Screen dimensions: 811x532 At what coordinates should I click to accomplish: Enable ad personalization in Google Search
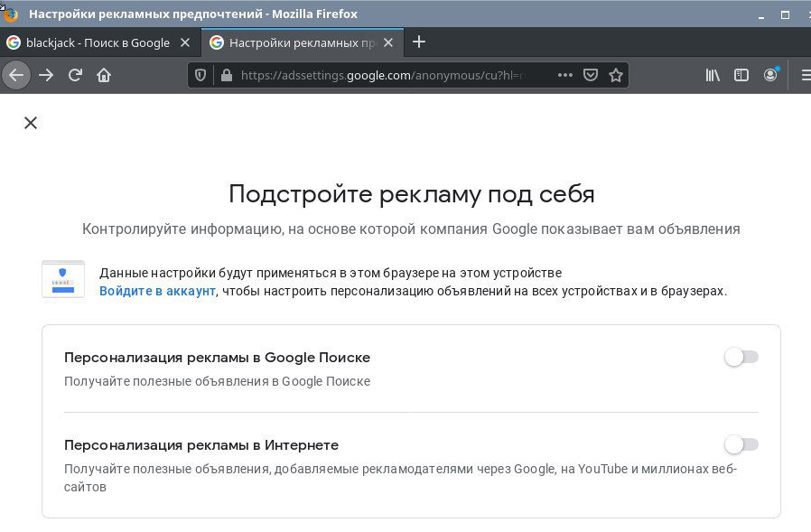point(741,357)
